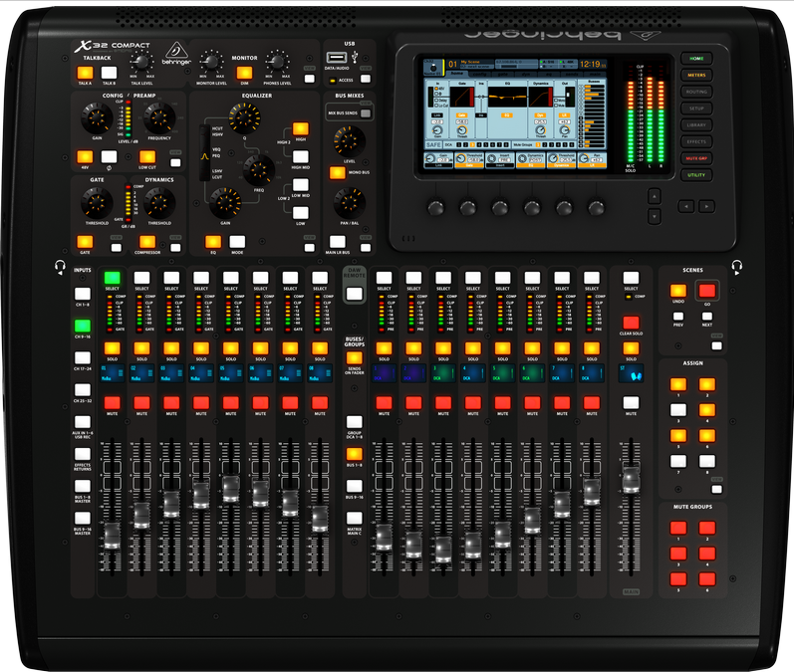Click the first rotary encoder below display

tap(436, 207)
